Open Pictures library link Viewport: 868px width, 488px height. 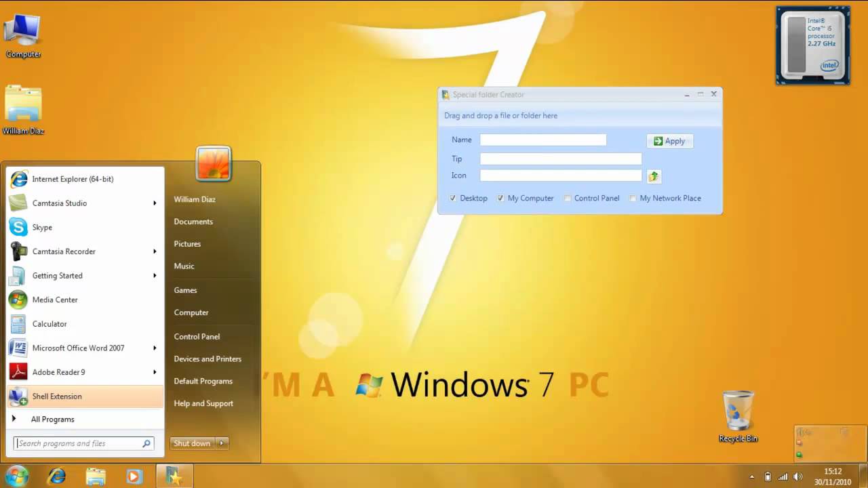coord(187,244)
